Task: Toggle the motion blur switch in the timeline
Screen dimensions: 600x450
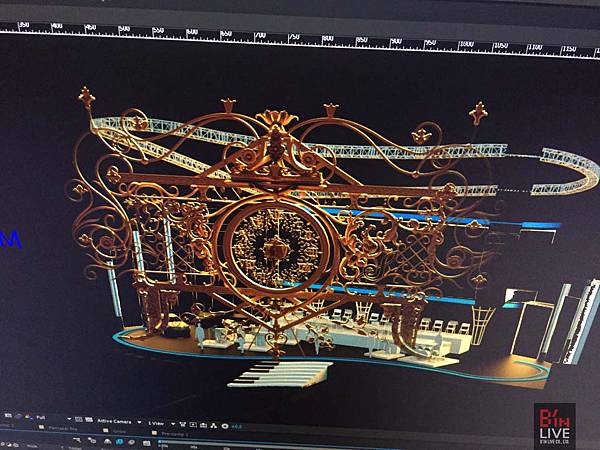Action: (x=132, y=442)
